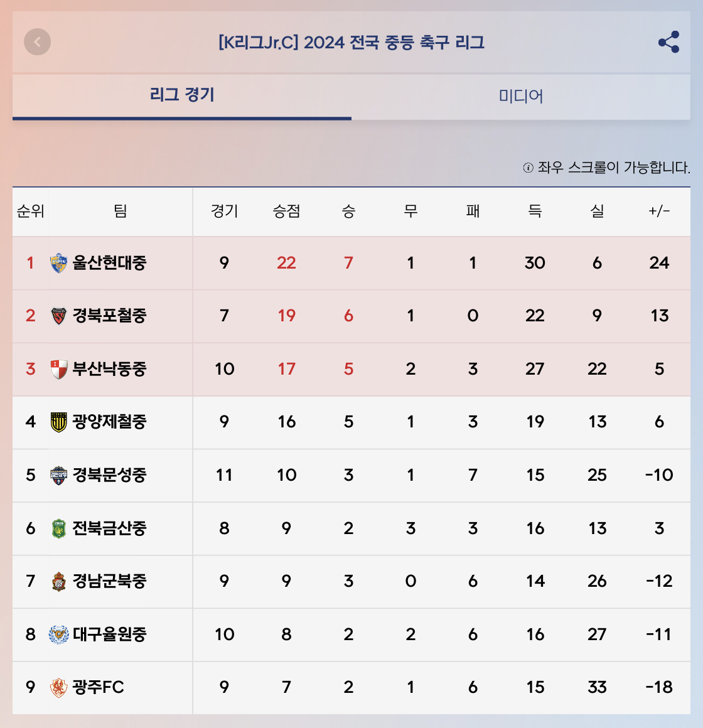
Task: Click the 경북포철중 team emblem
Action: pyautogui.click(x=58, y=316)
